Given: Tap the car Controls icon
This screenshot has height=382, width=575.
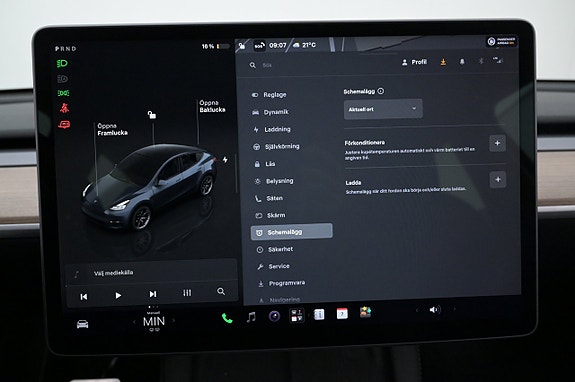Looking at the screenshot, I should pos(83,324).
